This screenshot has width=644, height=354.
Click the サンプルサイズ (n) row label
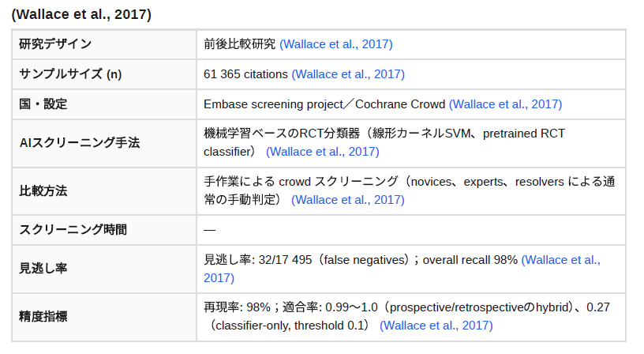[70, 74]
